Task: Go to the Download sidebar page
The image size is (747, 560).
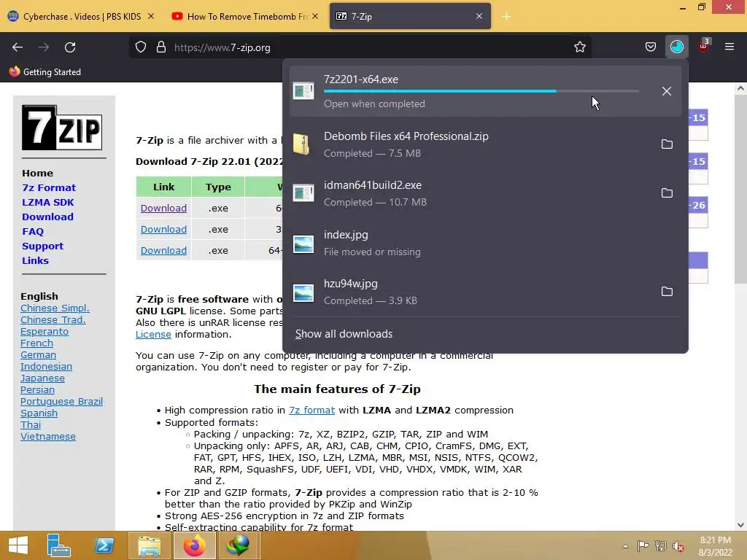Action: [47, 217]
